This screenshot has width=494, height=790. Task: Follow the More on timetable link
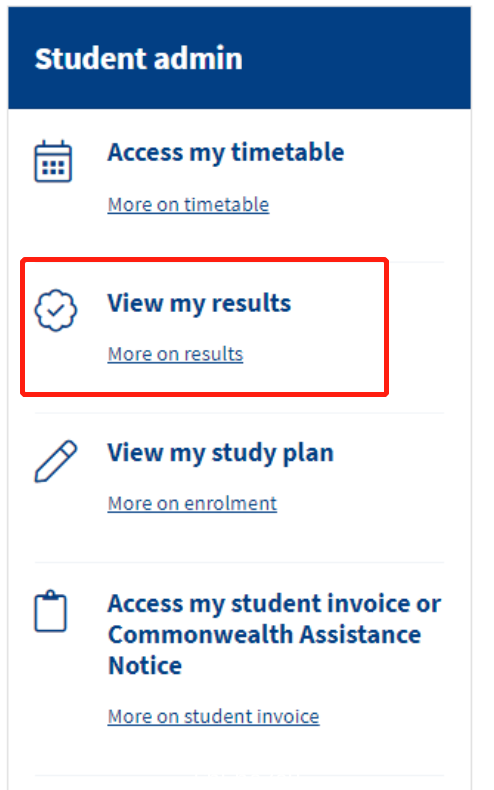coord(188,205)
